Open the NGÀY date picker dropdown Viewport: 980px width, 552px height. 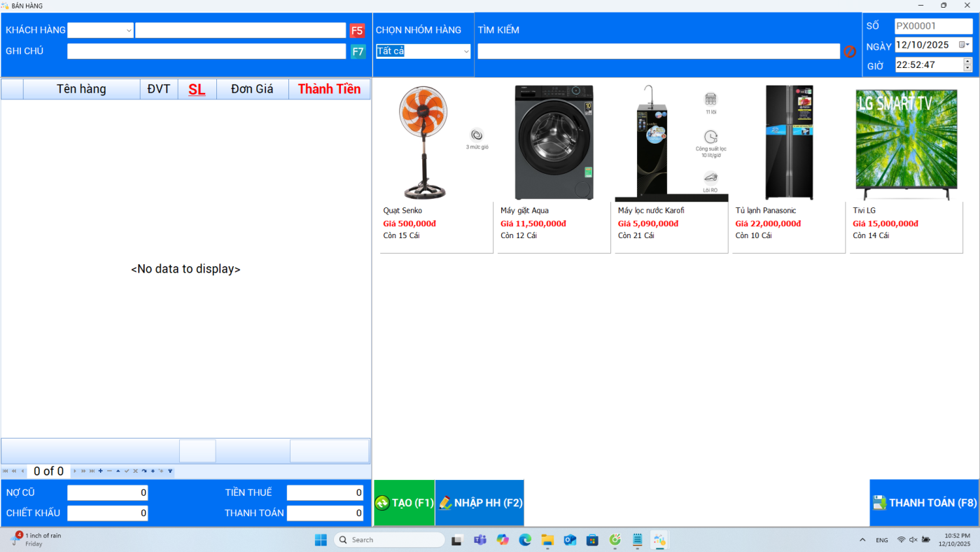[x=965, y=45]
